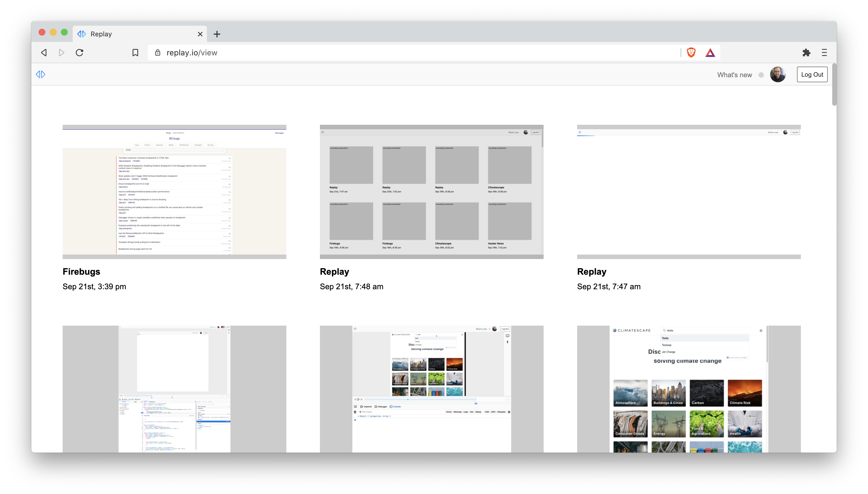The width and height of the screenshot is (868, 494).
Task: Click the browser back arrow
Action: (44, 53)
